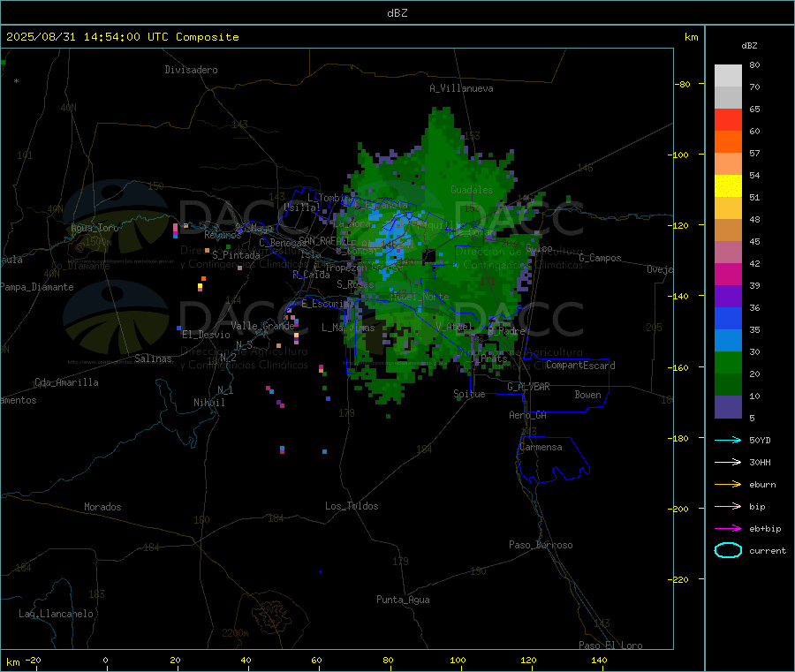This screenshot has height=672, width=795.
Task: Click the 'Carmensa' map label
Action: 541,447
